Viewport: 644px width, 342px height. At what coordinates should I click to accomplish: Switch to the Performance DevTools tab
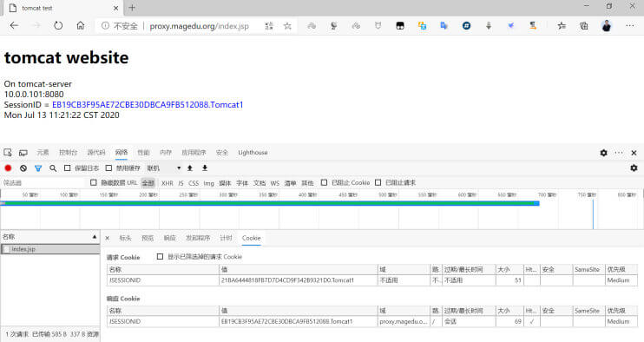(x=143, y=152)
